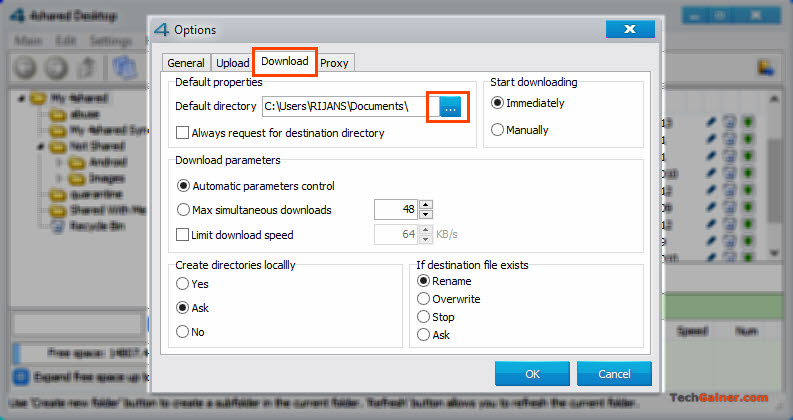The width and height of the screenshot is (793, 420).
Task: Choose Overwrite if destination file exists
Action: coord(449,299)
